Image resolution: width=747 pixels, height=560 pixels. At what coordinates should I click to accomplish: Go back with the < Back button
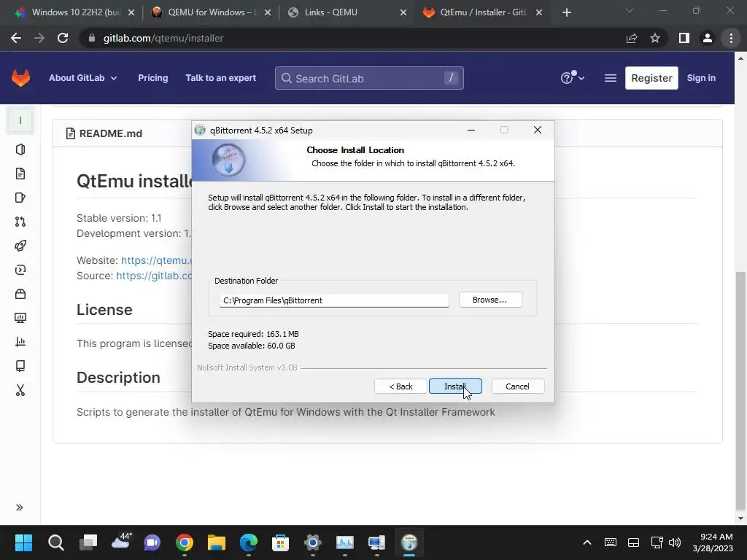coord(400,386)
